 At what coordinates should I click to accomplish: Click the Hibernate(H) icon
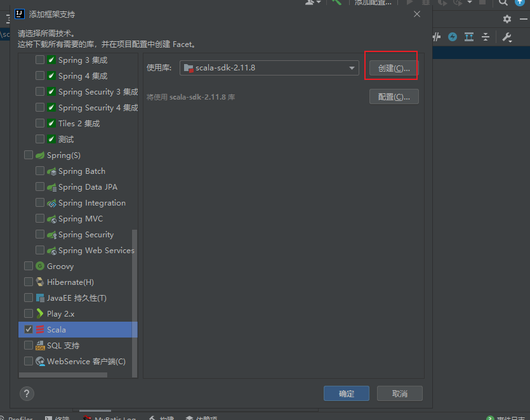[40, 282]
